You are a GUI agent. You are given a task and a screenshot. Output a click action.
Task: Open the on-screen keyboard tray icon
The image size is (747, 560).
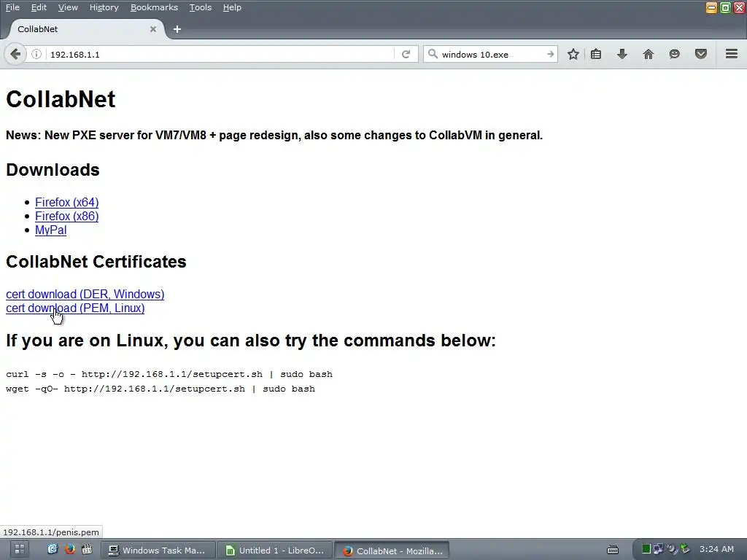(613, 550)
